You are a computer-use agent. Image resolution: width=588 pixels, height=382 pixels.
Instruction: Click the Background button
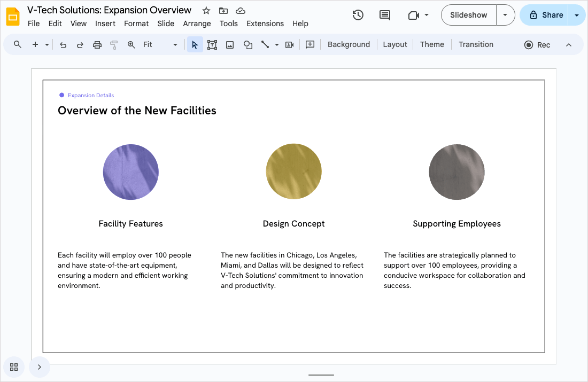(x=349, y=44)
